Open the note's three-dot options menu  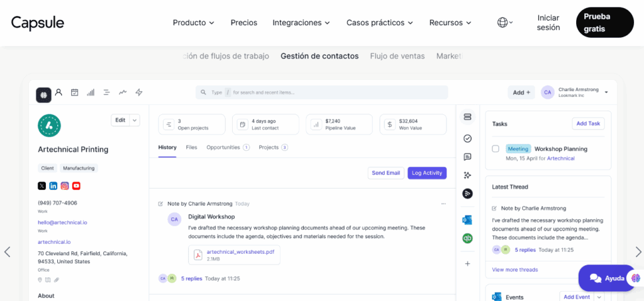(443, 204)
